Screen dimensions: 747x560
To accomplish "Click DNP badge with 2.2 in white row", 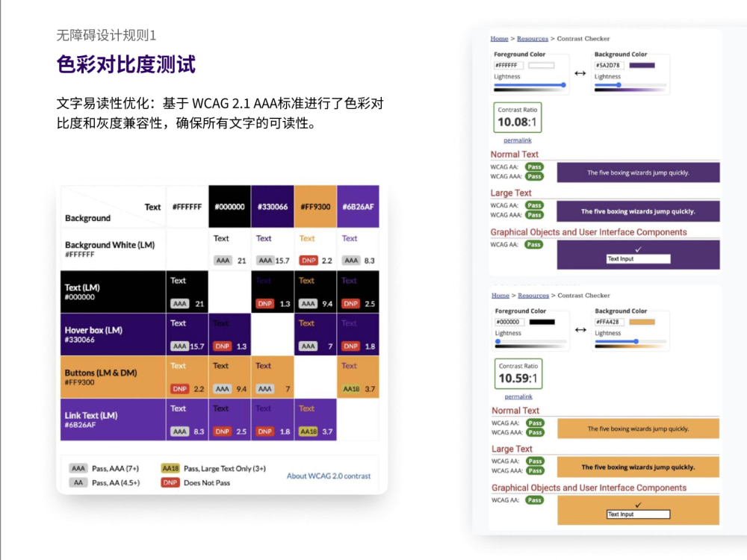I will click(309, 261).
